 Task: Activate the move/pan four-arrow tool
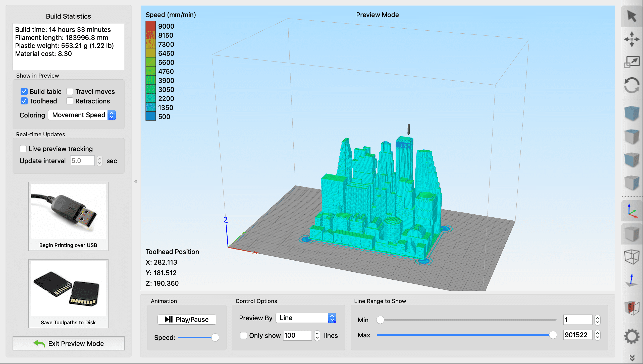point(632,39)
